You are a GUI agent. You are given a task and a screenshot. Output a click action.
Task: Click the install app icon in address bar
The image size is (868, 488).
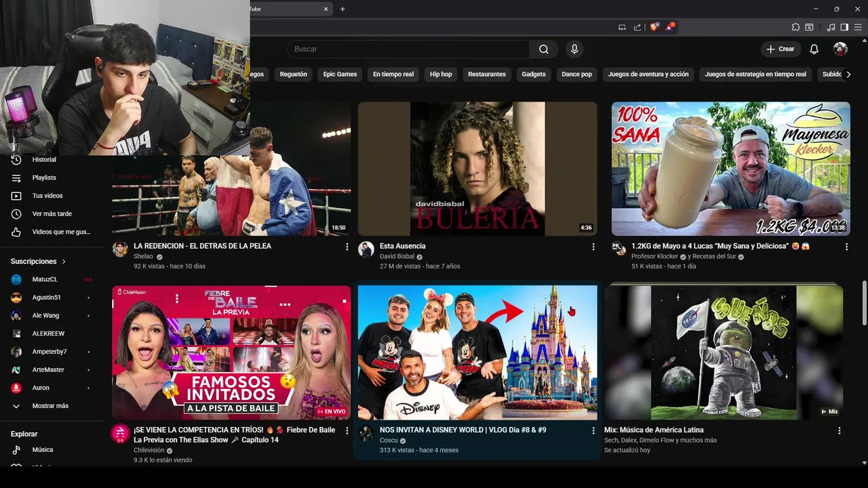click(622, 27)
